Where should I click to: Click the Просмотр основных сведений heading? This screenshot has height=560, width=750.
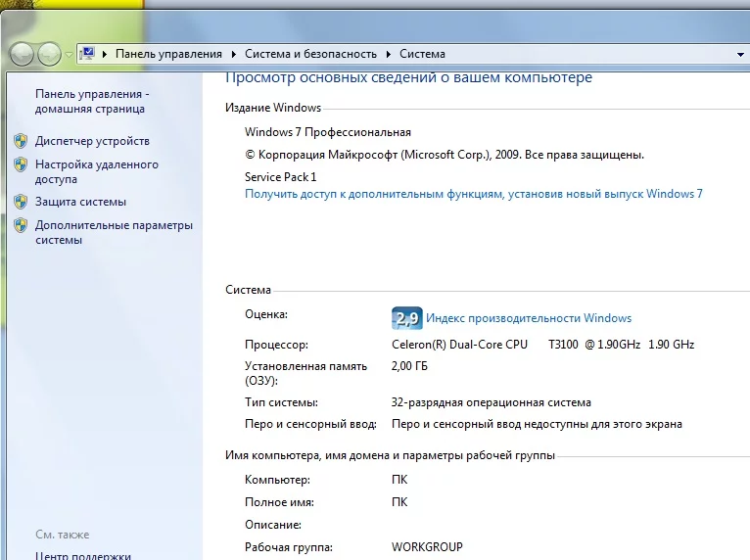pyautogui.click(x=408, y=77)
